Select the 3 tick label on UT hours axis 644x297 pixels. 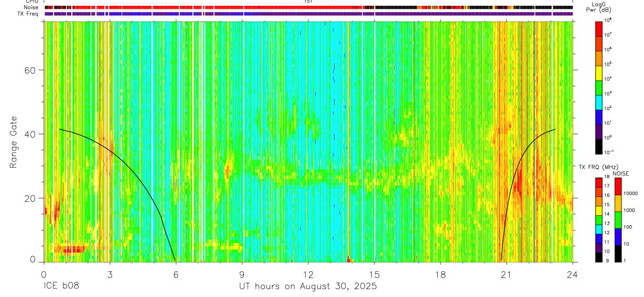tap(110, 274)
